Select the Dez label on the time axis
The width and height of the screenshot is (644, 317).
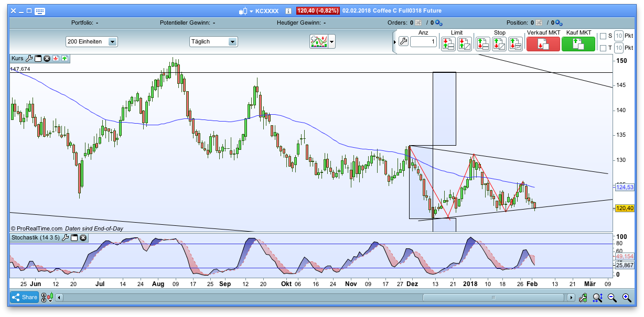point(412,283)
